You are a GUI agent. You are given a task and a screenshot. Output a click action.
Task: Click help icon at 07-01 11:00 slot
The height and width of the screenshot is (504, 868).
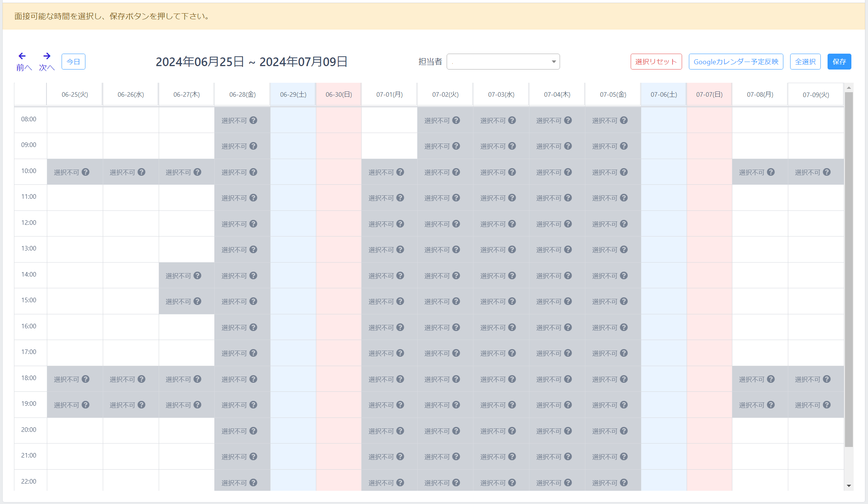tap(401, 198)
